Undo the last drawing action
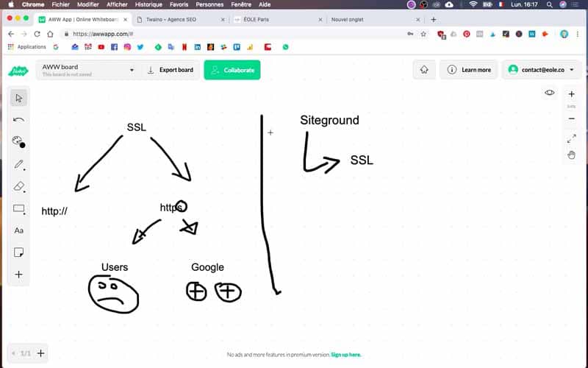Viewport: 588px width, 368px height. point(18,120)
